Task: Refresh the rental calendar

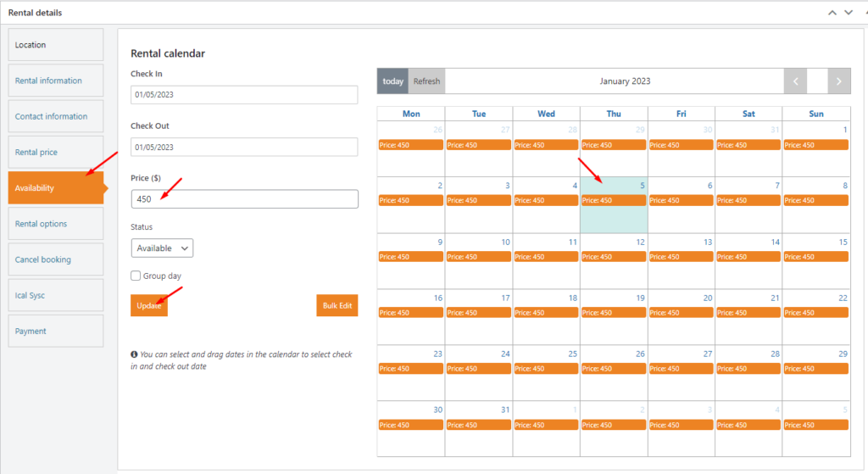Action: pos(426,81)
